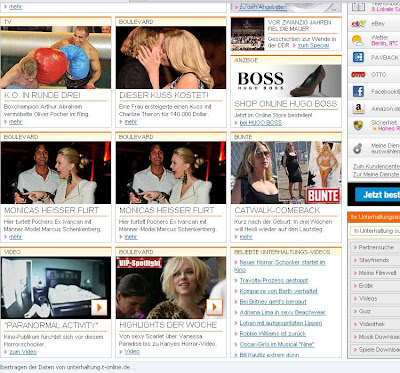Open the 'Zum Kundencenter' link
This screenshot has height=373, width=400.
pos(376,166)
